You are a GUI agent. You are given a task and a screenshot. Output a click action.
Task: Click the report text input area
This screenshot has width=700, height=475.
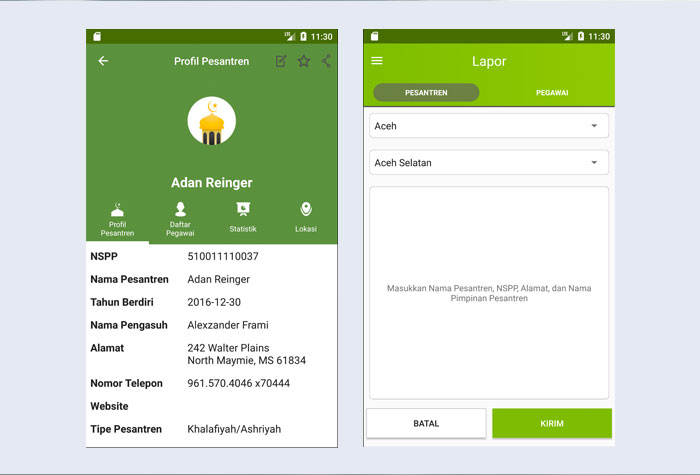pos(489,293)
